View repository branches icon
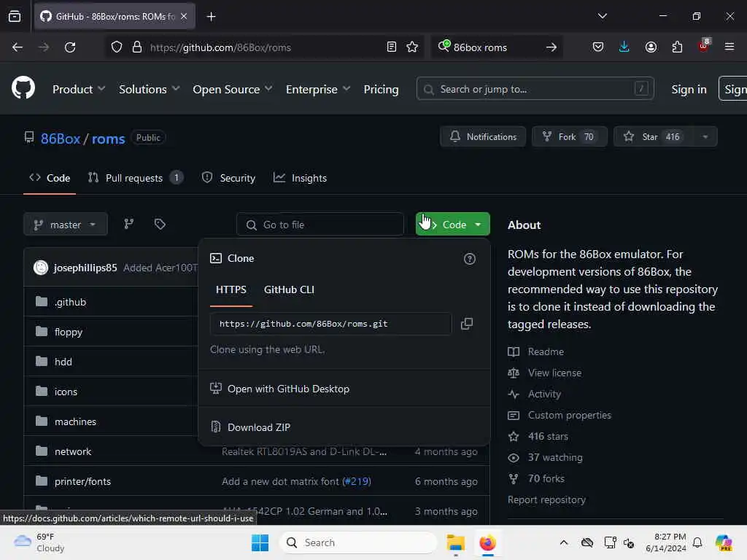 (129, 224)
